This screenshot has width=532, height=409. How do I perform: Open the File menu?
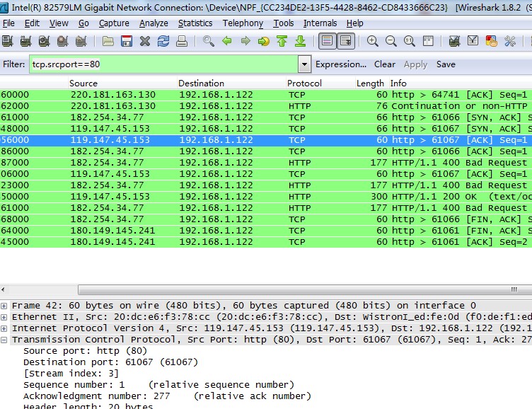point(8,23)
